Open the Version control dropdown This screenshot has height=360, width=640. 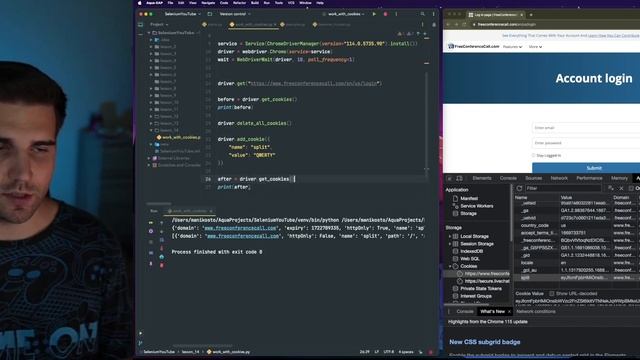click(235, 14)
